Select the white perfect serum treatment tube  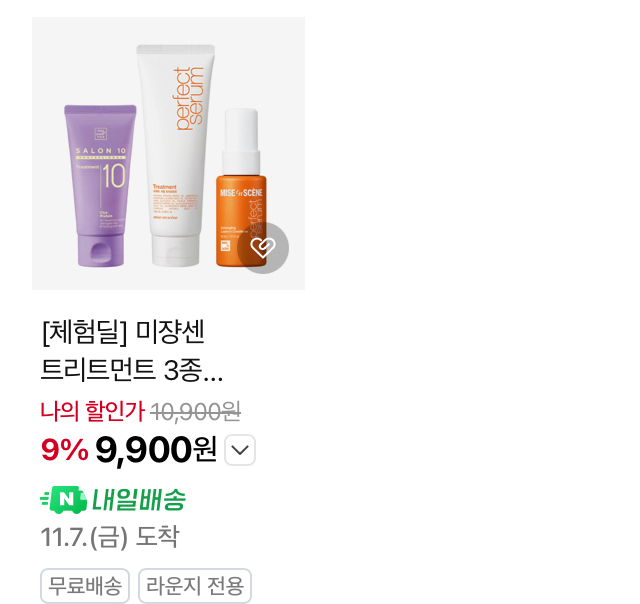[176, 155]
